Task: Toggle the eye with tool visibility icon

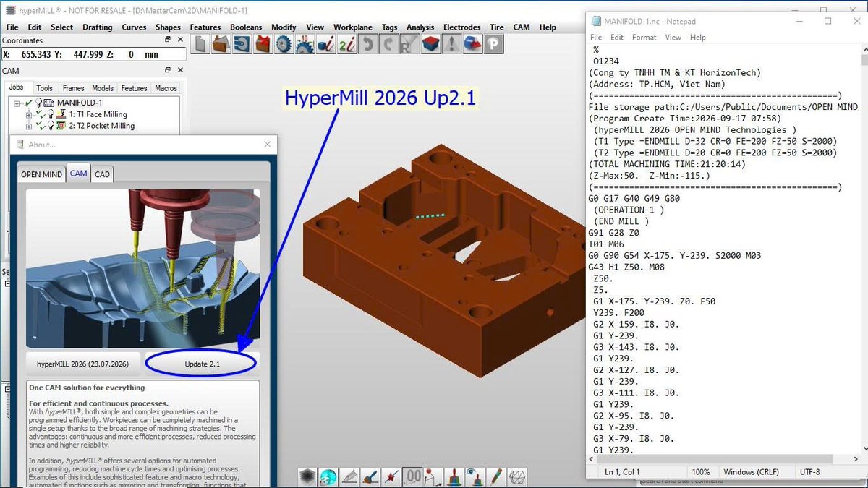Action: pyautogui.click(x=475, y=476)
